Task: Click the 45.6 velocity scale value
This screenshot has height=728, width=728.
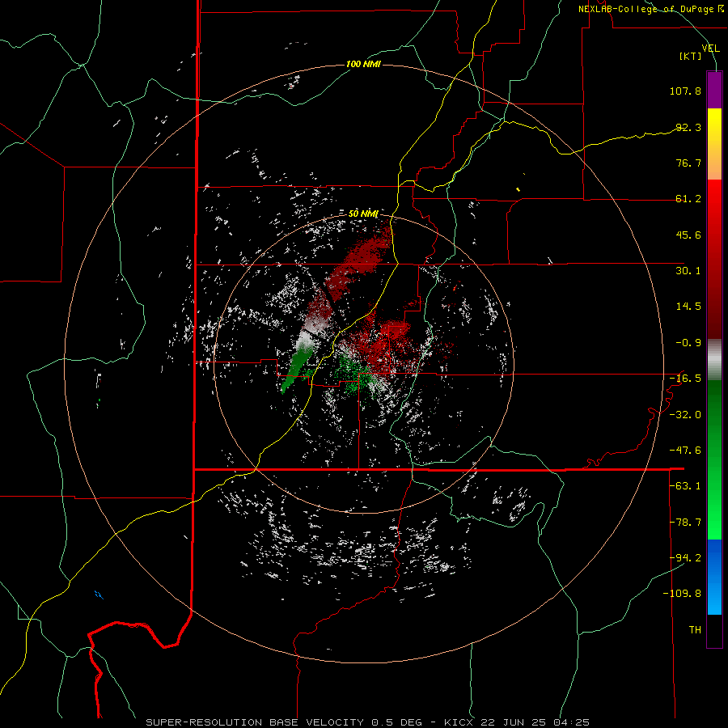Action: pos(688,235)
